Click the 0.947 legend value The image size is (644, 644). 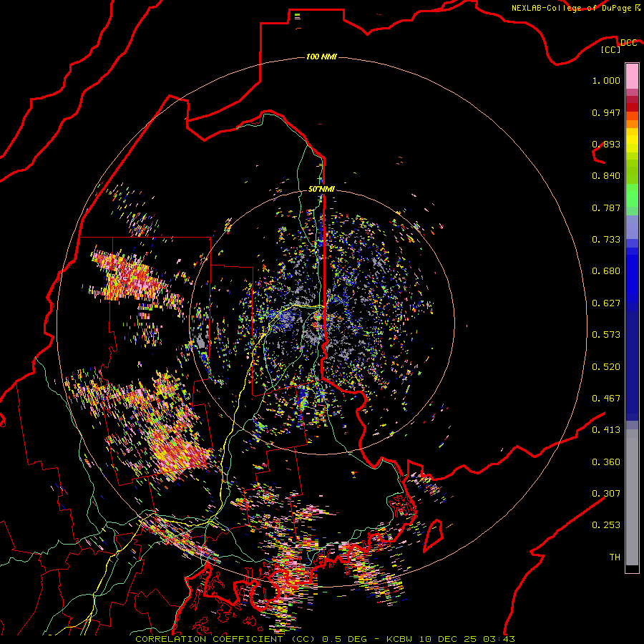(x=605, y=113)
